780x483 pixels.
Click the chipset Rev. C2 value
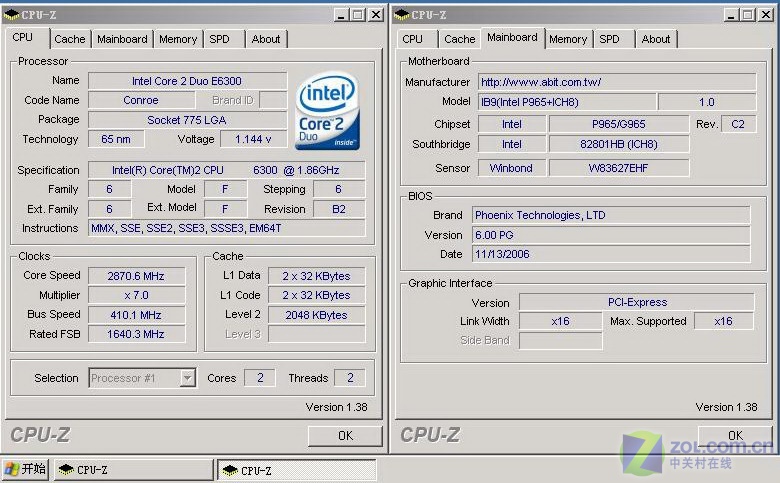tap(738, 124)
